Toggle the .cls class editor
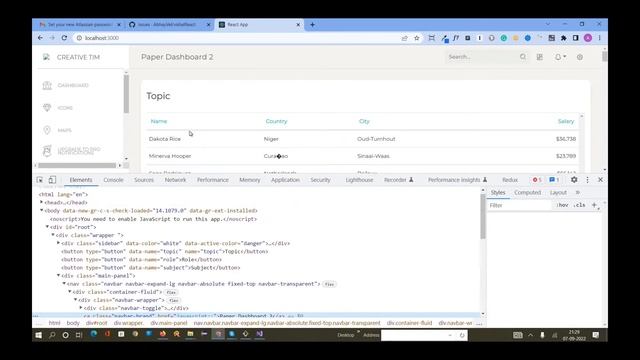 click(x=579, y=205)
